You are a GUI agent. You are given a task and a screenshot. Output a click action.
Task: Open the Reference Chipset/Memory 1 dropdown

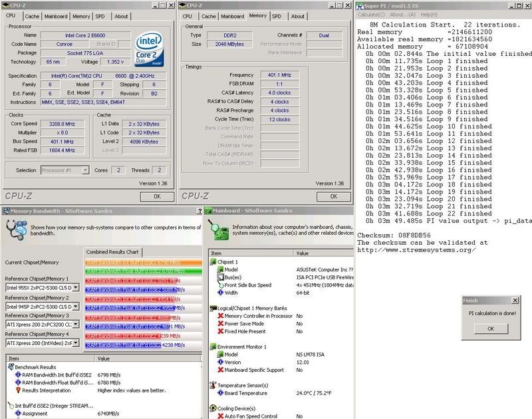[x=76, y=288]
